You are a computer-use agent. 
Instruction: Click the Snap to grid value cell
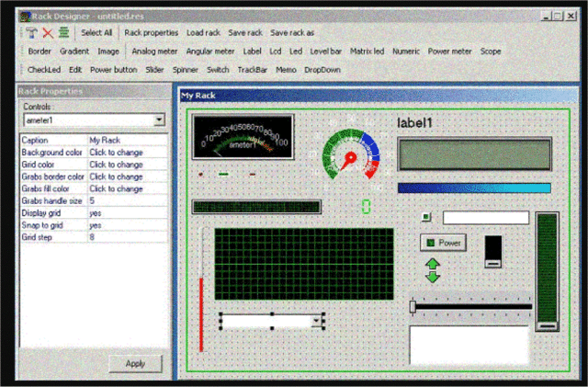[127, 224]
